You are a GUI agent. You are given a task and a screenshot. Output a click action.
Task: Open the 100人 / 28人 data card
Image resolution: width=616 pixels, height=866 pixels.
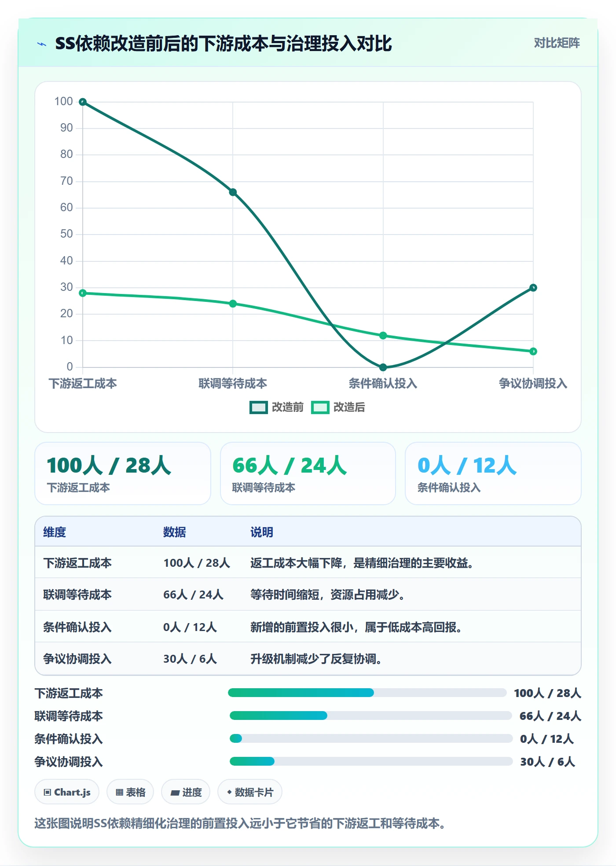tap(123, 473)
